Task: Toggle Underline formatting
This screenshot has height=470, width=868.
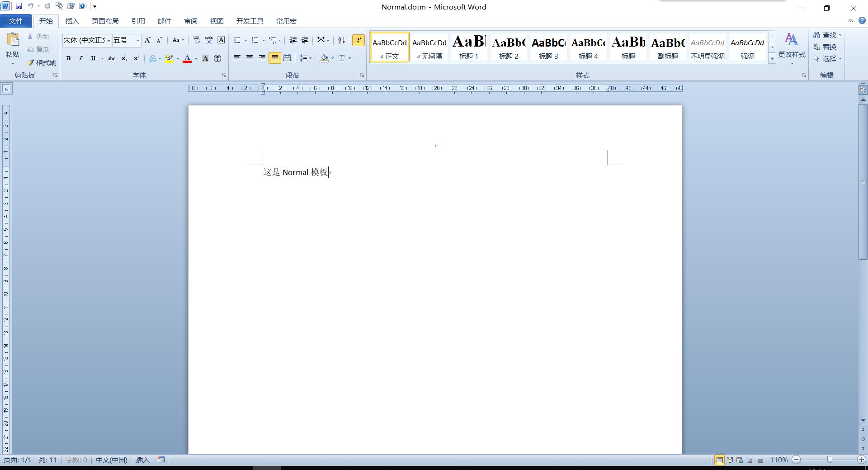Action: coord(93,58)
